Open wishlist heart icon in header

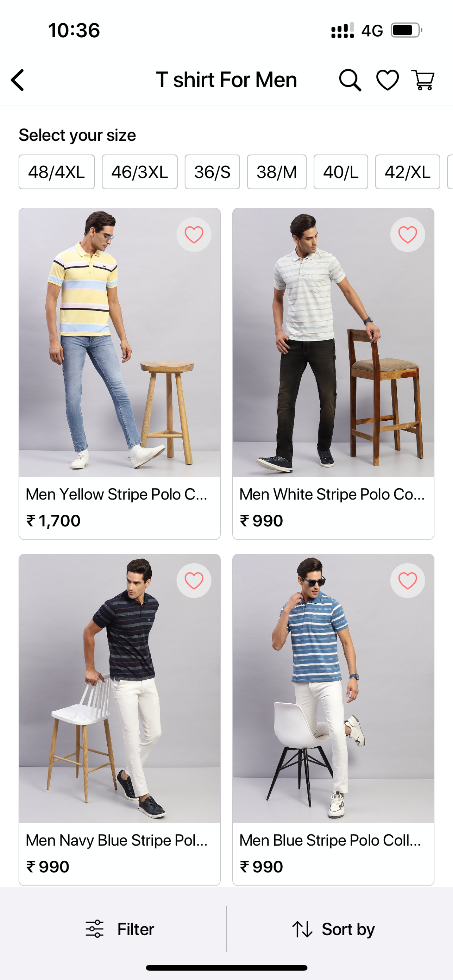tap(387, 80)
